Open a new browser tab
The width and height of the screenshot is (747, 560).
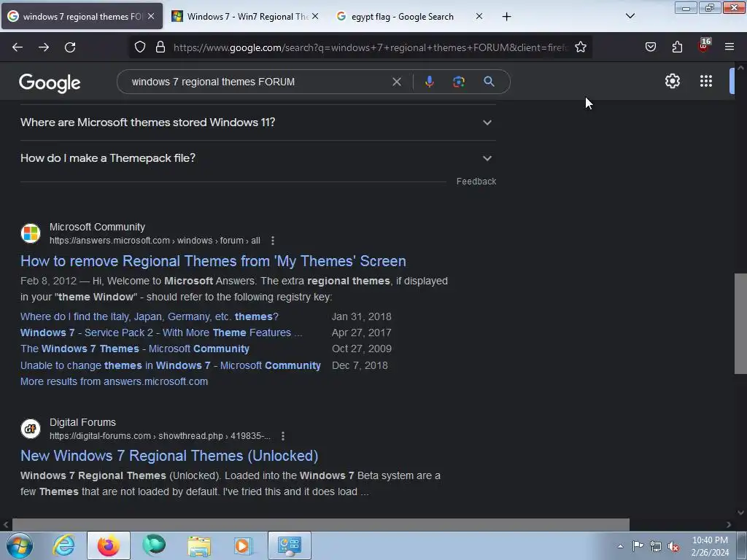pyautogui.click(x=506, y=17)
